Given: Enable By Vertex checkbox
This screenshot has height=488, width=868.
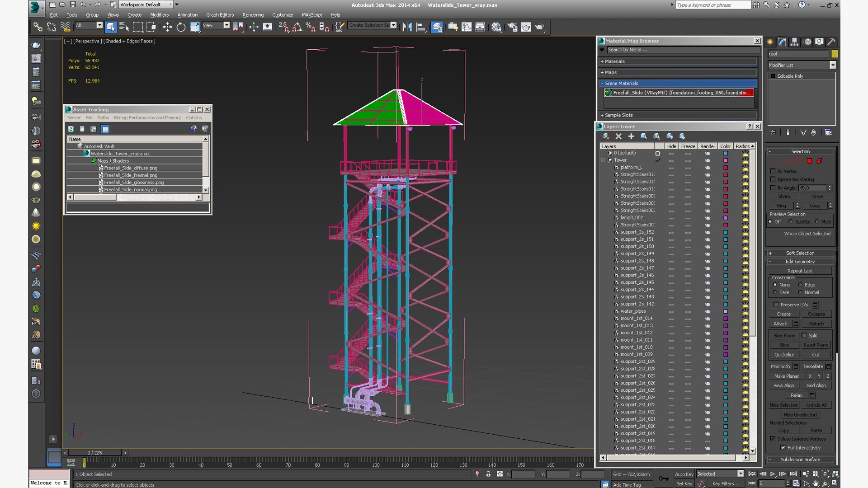Looking at the screenshot, I should 773,171.
